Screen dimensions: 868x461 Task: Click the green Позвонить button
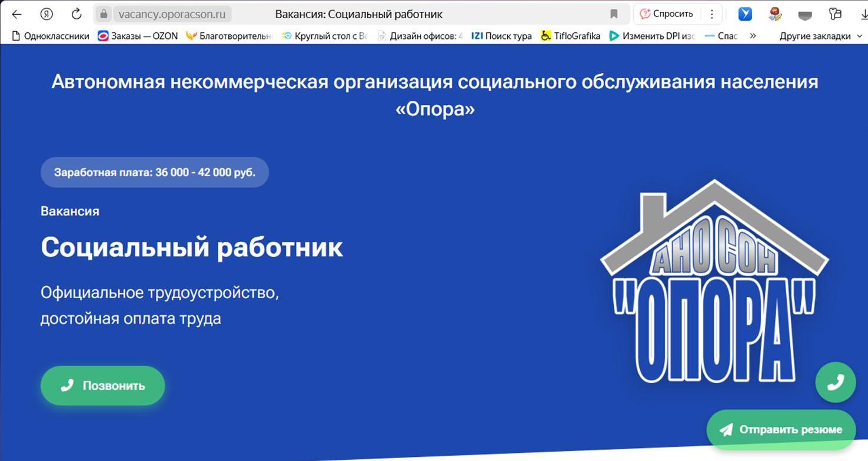102,386
